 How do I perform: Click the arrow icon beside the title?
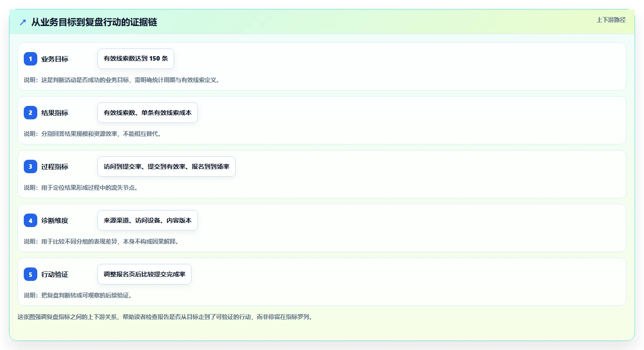coord(23,22)
